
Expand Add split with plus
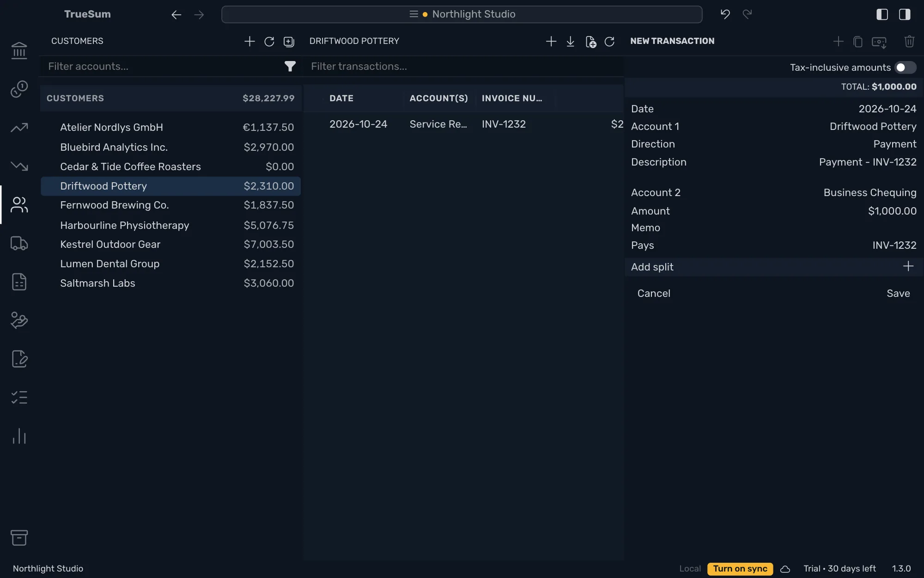tap(908, 266)
